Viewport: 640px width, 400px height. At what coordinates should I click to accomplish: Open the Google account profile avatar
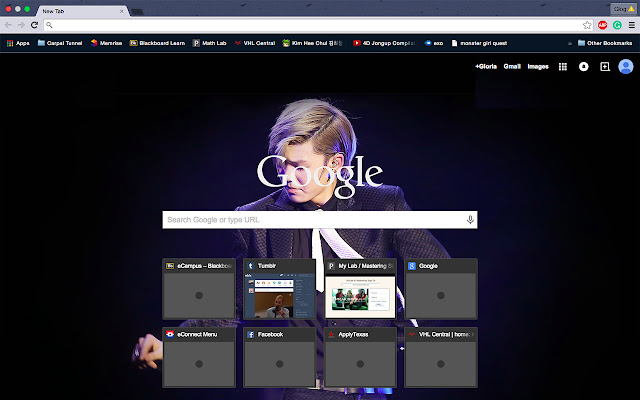[x=626, y=67]
